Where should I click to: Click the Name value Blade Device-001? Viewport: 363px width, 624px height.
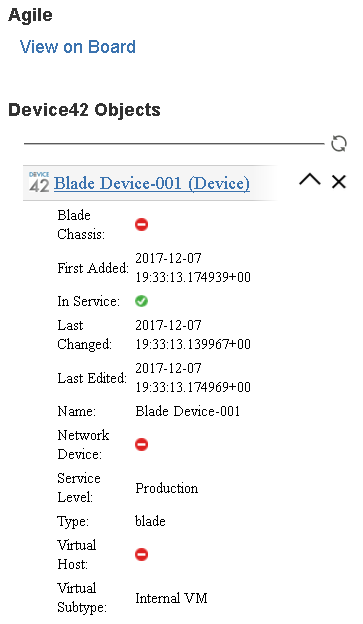tap(187, 411)
